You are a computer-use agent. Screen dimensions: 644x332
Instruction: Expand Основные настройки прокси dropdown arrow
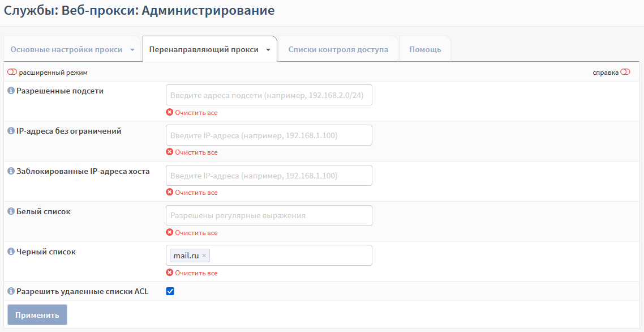tap(132, 50)
